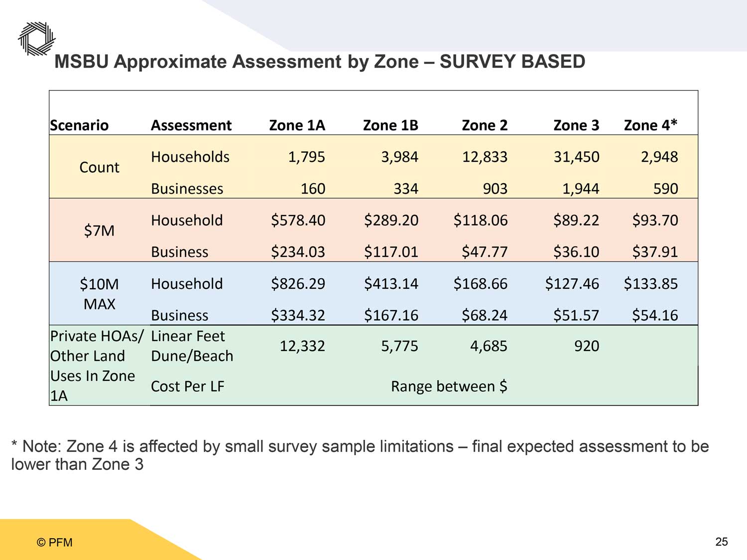Click the $10M MAX scenario label
Viewport: 747px width, 560px height.
tap(99, 294)
